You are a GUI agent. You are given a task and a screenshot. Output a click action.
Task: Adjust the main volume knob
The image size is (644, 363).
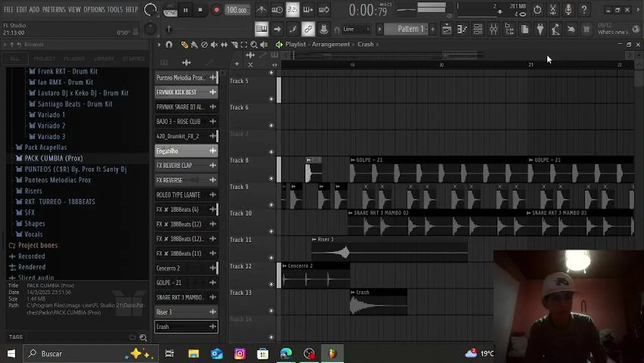tap(150, 10)
